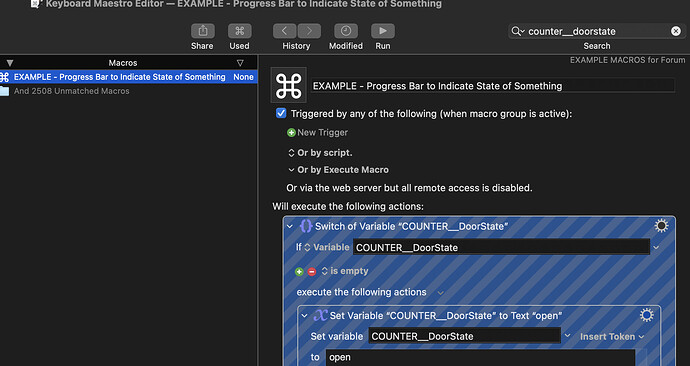
Task: Collapse the Switch of Variable action
Action: (x=290, y=227)
